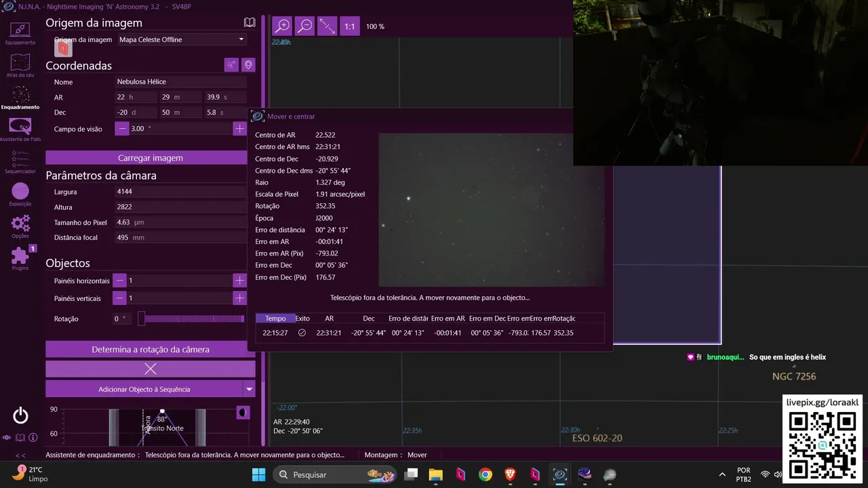Screen dimensions: 868x488
Task: Click the telescope coordinates icon in Coordenadas
Action: (x=232, y=64)
